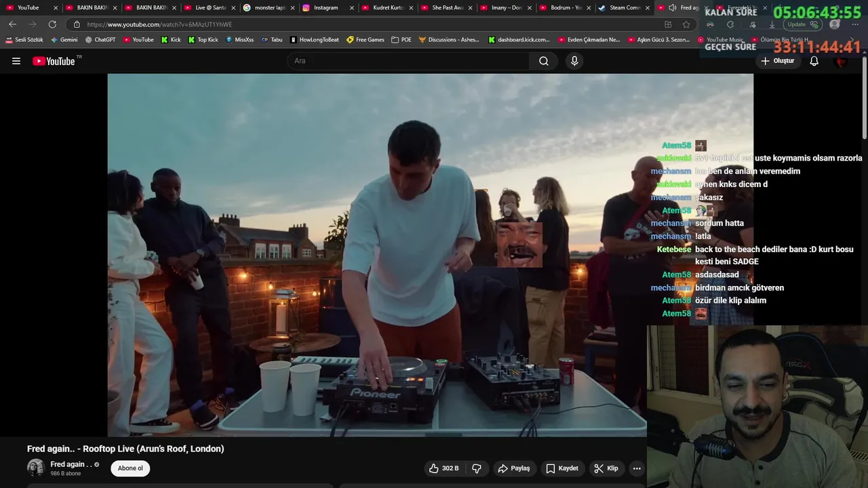868x488 pixels.
Task: Switch to the Live @ Santa tab
Action: 210,7
